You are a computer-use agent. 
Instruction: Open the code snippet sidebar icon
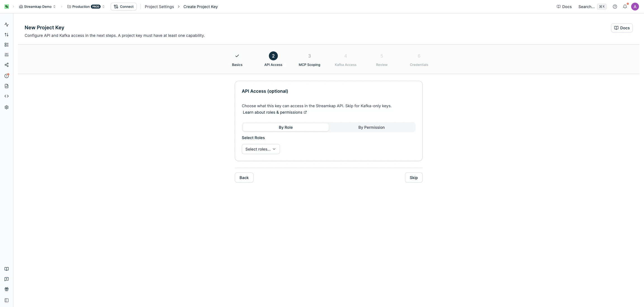[x=6, y=96]
